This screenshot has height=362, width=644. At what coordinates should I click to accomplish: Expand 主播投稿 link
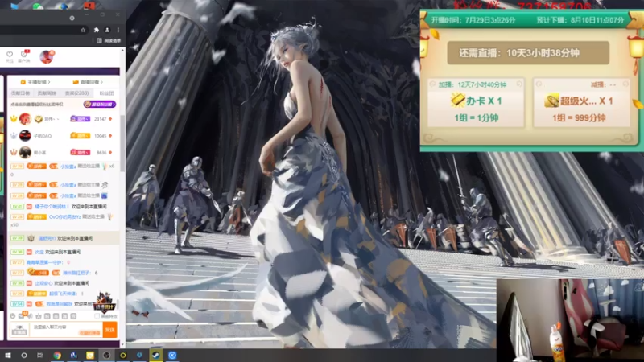point(35,82)
